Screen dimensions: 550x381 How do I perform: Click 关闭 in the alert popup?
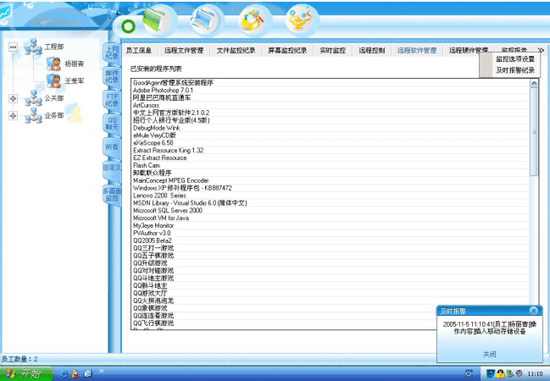click(x=489, y=354)
